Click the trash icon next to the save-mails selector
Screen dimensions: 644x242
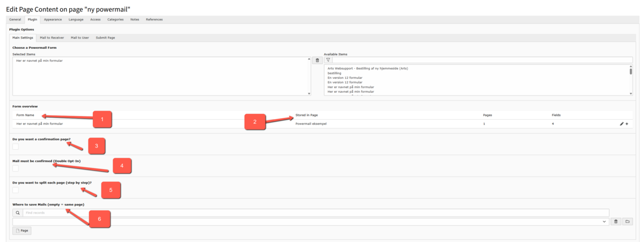tap(616, 222)
